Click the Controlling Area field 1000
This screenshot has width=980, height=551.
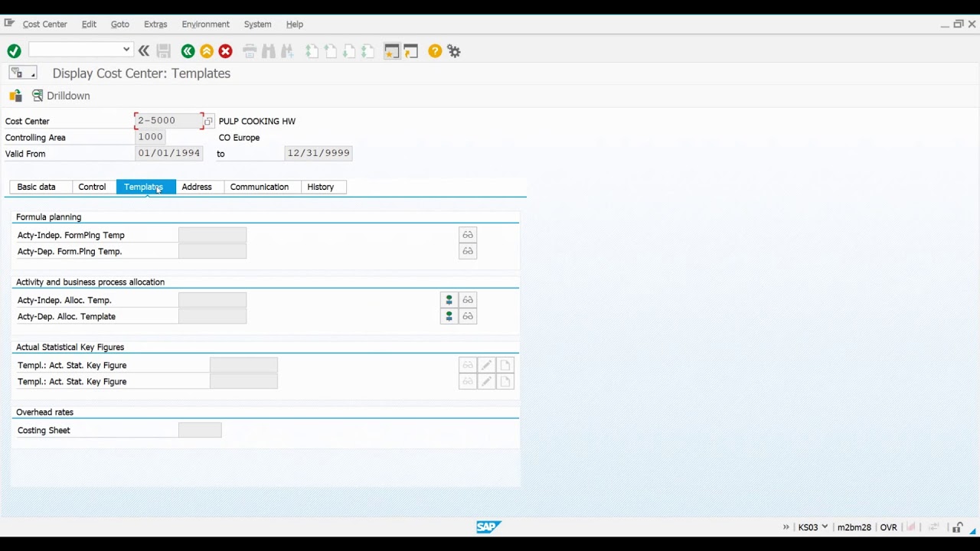pos(150,137)
